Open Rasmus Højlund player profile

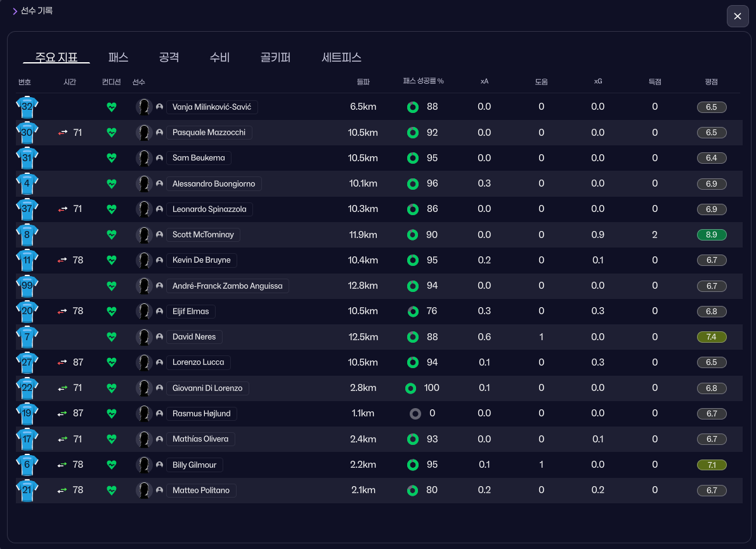202,413
